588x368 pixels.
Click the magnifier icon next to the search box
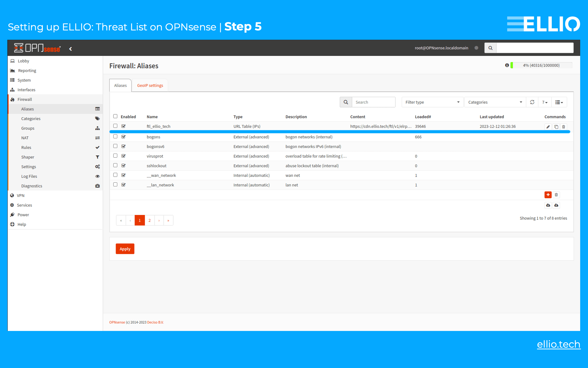point(346,102)
